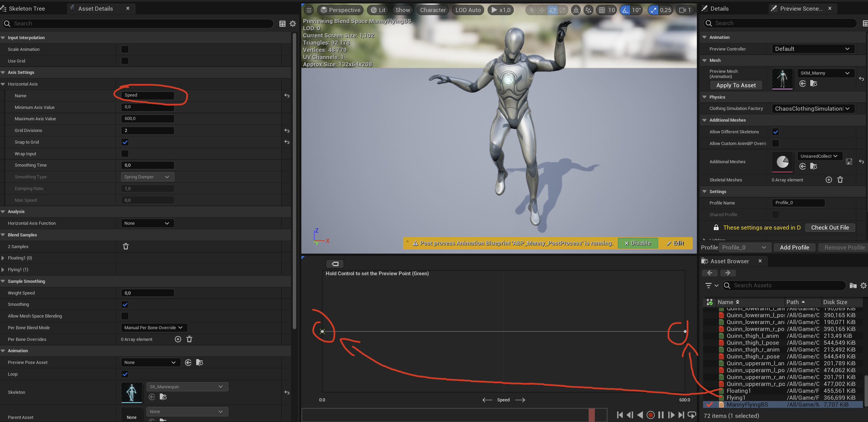This screenshot has height=422, width=868.
Task: Open Asset Details panel settings gear
Action: tap(293, 23)
